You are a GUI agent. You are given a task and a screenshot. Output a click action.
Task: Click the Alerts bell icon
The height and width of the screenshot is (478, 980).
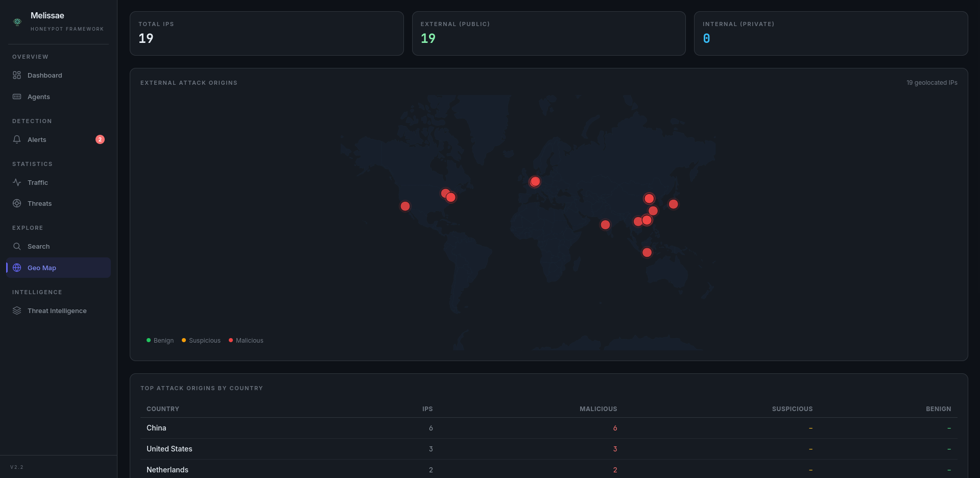tap(17, 139)
